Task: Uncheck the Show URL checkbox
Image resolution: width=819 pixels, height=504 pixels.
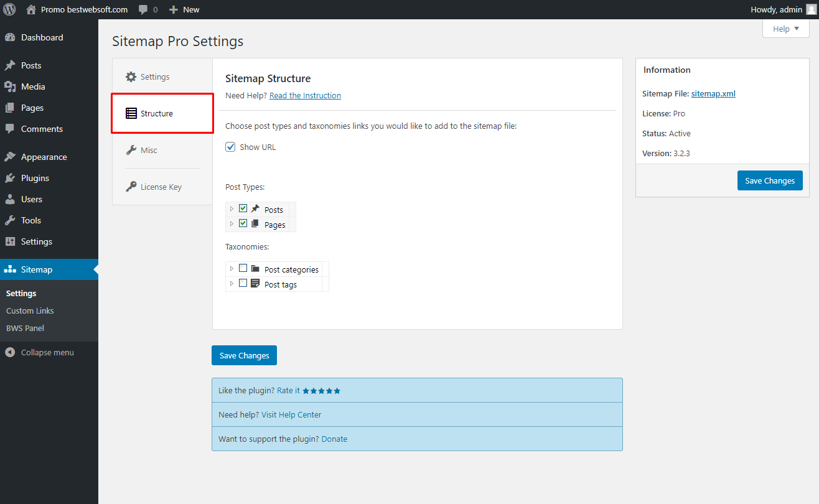Action: tap(230, 147)
